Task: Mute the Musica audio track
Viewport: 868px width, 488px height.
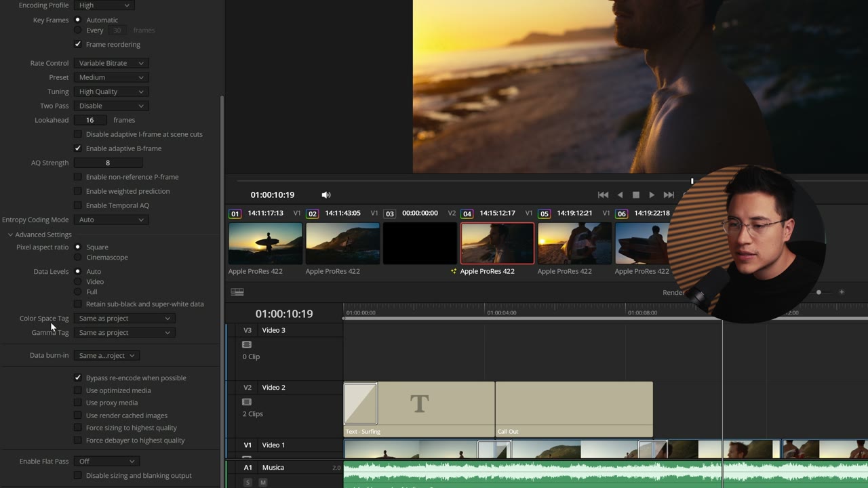Action: click(x=262, y=482)
